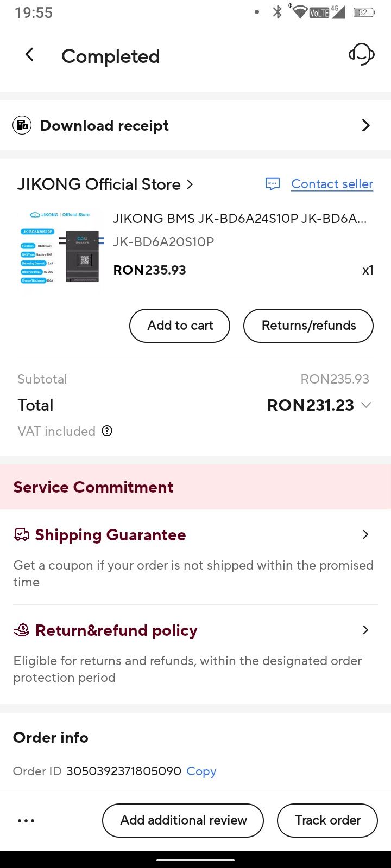Tap the Add additional review button
Screen dimensions: 391x868
[x=183, y=820]
